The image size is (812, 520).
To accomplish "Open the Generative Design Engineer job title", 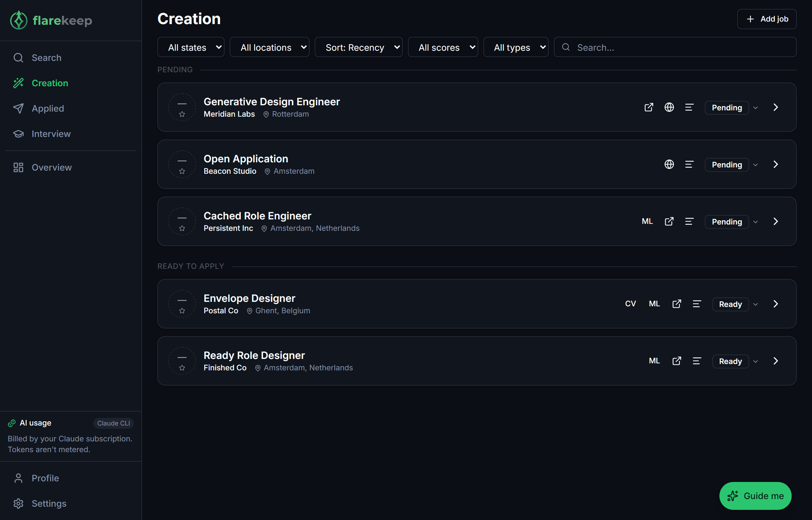I will click(272, 102).
